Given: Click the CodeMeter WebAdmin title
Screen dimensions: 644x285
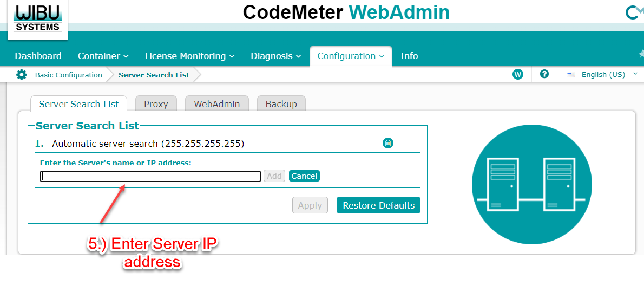Looking at the screenshot, I should click(x=346, y=13).
